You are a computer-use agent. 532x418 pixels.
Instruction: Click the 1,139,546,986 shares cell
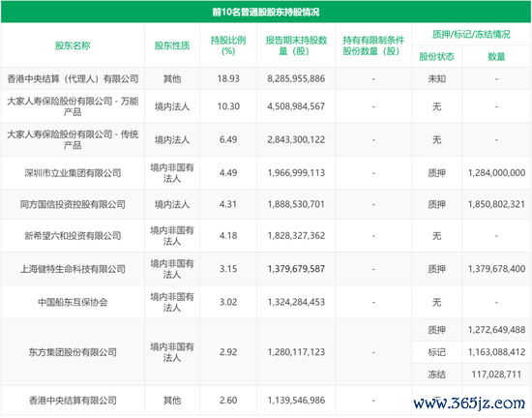(x=296, y=401)
